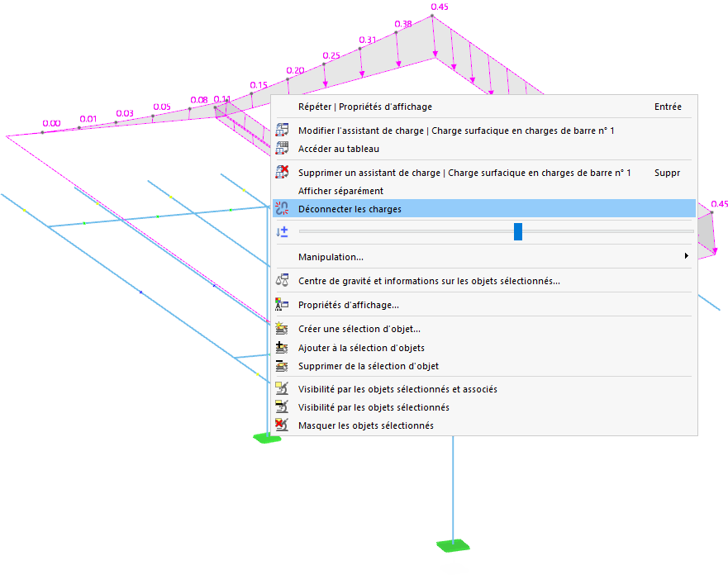Select Modifier l'assistant de charge entry
The height and width of the screenshot is (575, 728).
tap(484, 131)
